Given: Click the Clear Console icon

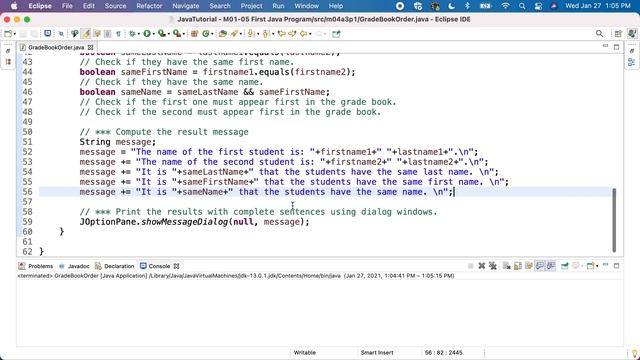Looking at the screenshot, I should tap(507, 266).
